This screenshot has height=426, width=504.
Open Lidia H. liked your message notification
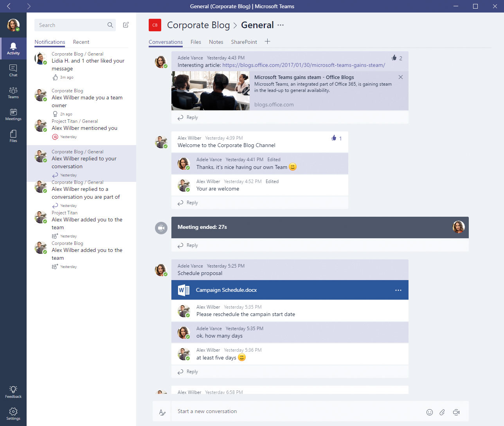81,66
